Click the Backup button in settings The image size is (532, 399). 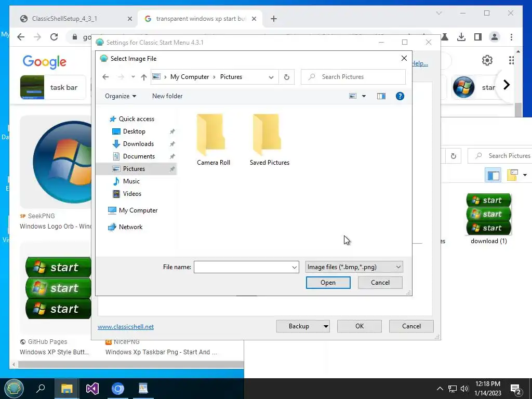tap(299, 326)
